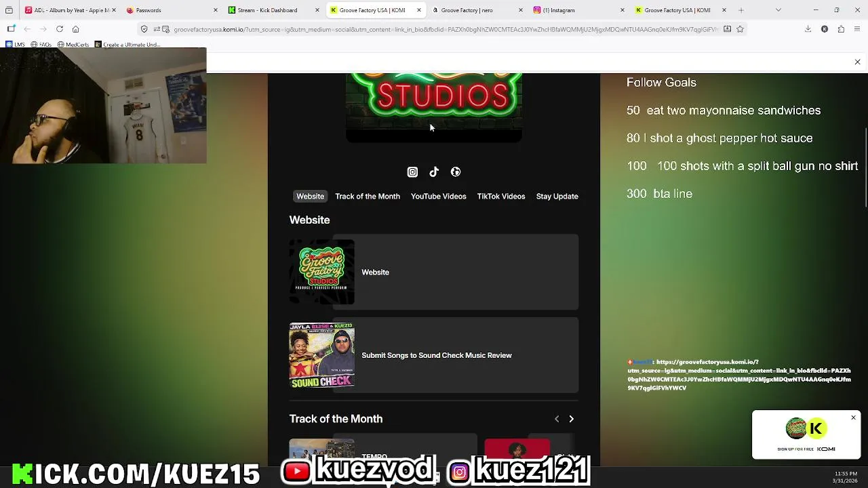
Task: Close the Stream Kick Dashboard tab
Action: point(317,10)
